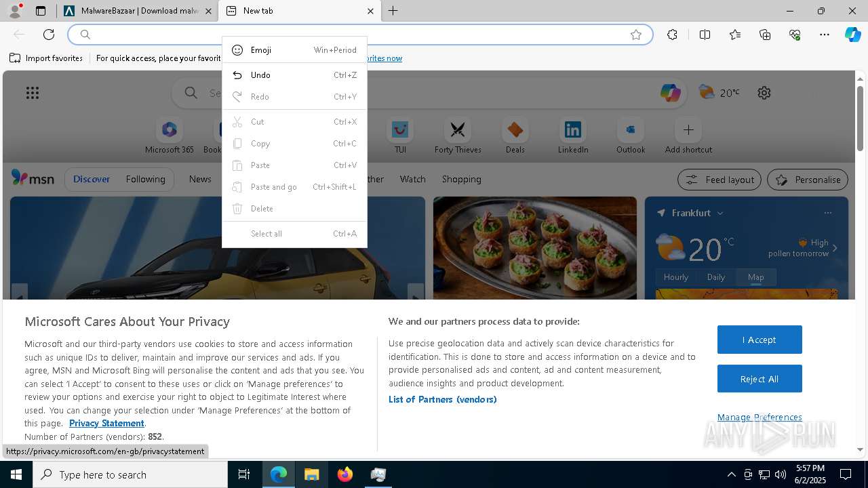Select the Daily weather tab

pos(716,277)
